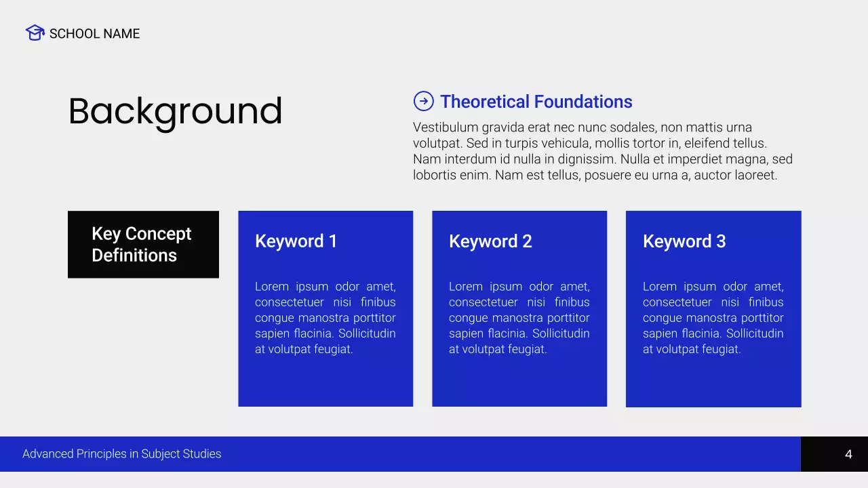This screenshot has height=488, width=868.
Task: Click the empty middle of the blue footer bar
Action: coord(509,454)
